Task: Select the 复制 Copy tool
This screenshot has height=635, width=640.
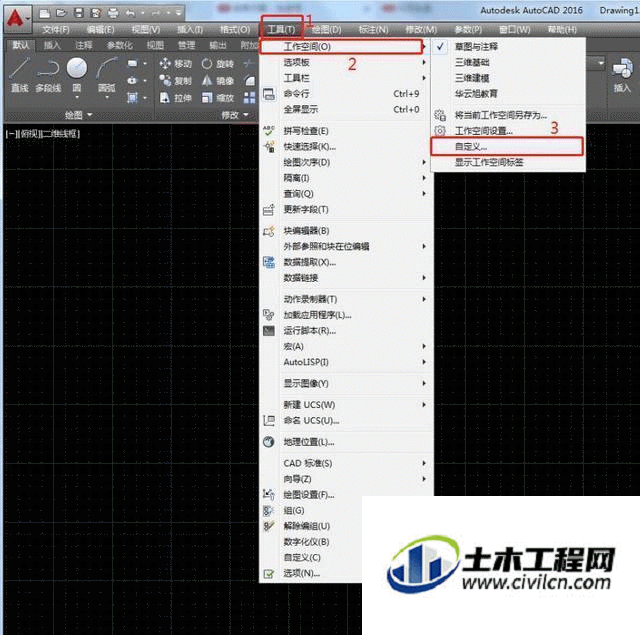Action: (176, 80)
